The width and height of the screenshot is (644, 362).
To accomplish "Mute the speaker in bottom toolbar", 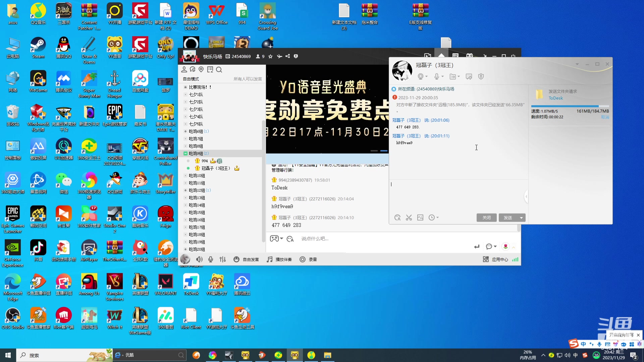I will point(199,259).
